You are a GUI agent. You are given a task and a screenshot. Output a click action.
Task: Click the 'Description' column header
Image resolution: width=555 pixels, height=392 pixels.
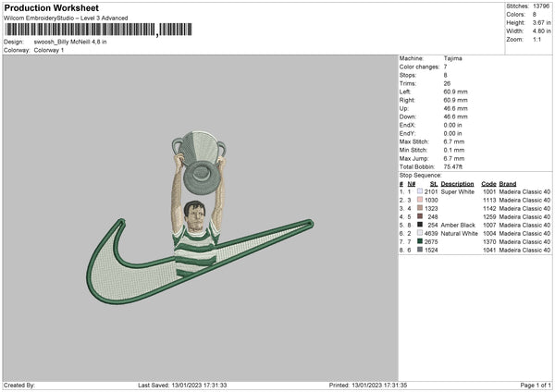457,184
